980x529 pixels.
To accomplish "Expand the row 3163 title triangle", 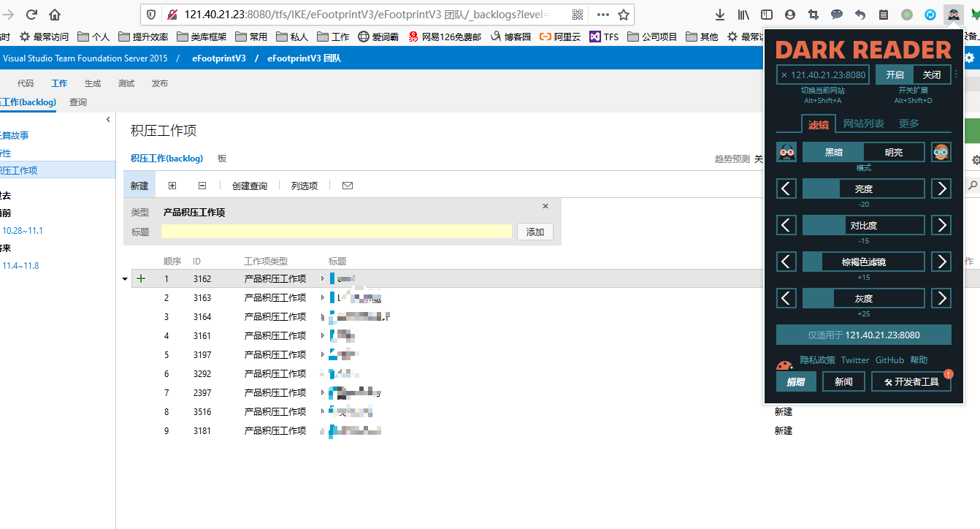I will [x=323, y=297].
